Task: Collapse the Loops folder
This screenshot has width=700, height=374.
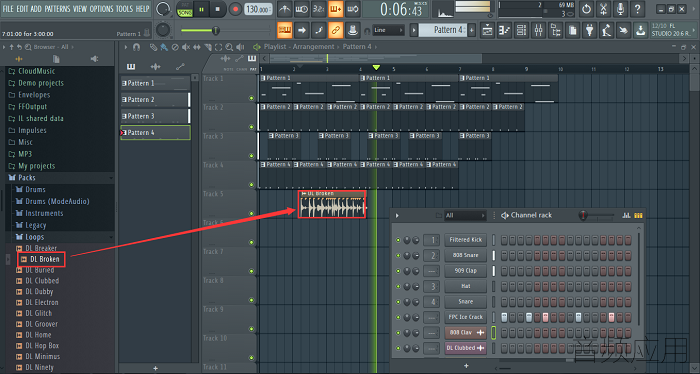Action: coord(34,237)
